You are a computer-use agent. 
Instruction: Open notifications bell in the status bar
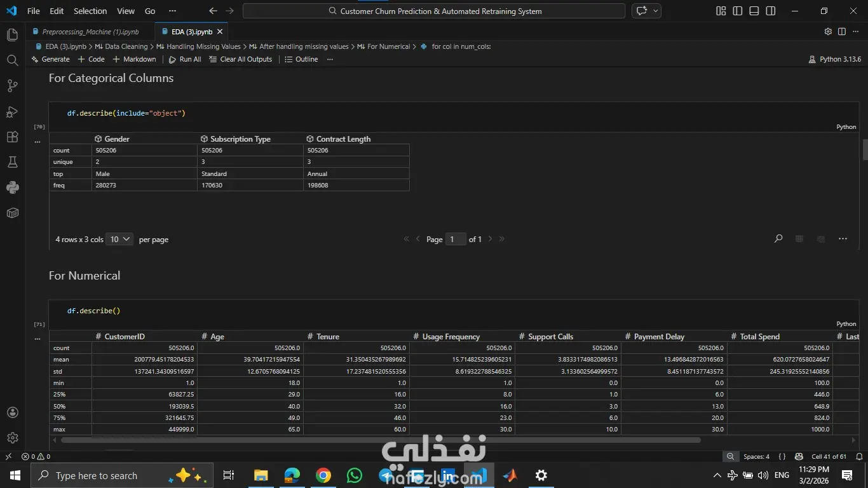859,456
